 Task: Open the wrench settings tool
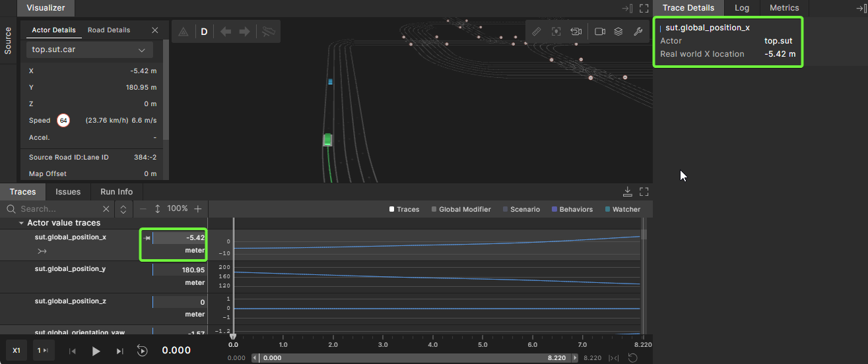pos(638,32)
